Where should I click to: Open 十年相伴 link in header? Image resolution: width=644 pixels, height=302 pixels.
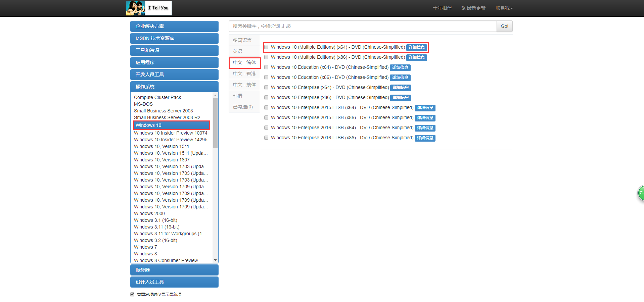442,8
